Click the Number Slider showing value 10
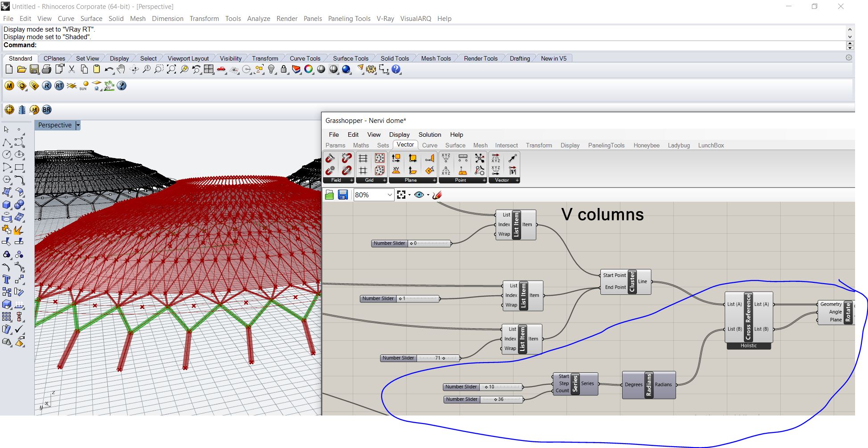This screenshot has height=448, width=868. (x=483, y=387)
